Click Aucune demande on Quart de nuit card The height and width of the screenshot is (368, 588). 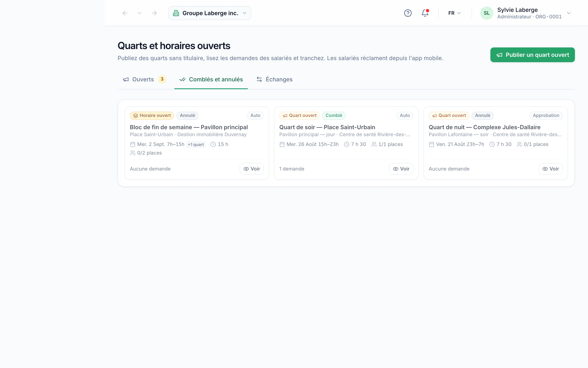pos(449,169)
